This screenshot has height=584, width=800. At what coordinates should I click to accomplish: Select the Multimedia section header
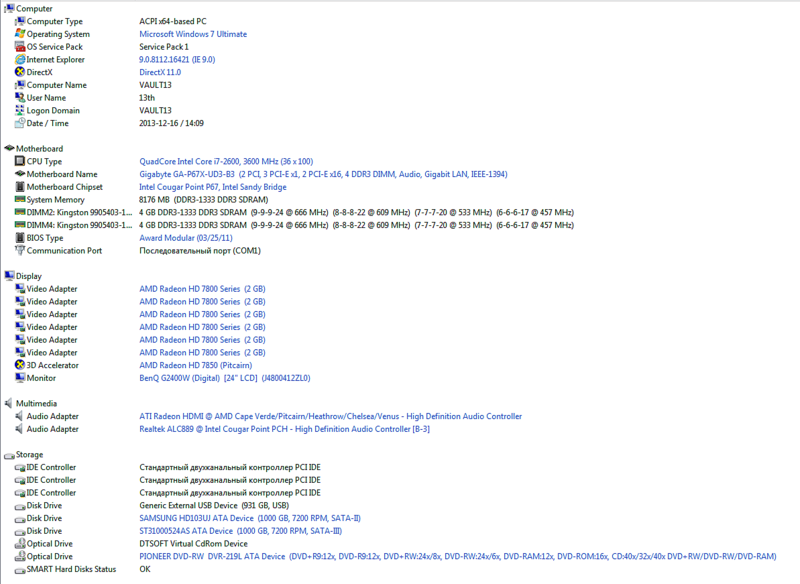click(x=36, y=404)
